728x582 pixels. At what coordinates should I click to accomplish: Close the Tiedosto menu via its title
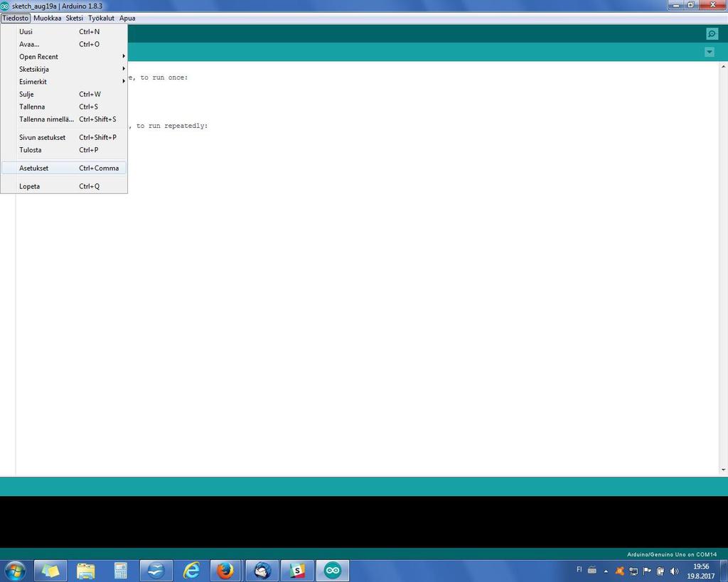[16, 18]
